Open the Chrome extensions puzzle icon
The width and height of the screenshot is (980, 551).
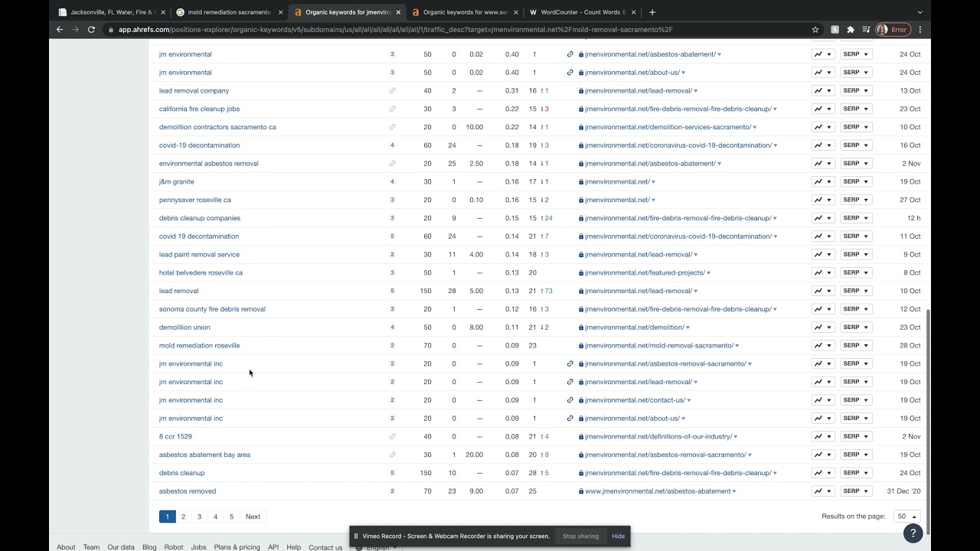850,30
